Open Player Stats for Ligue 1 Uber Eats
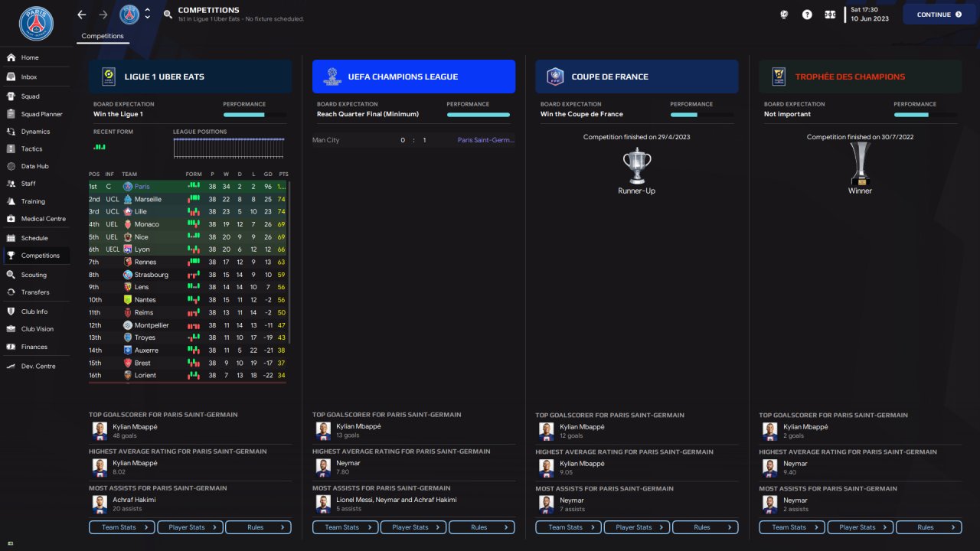This screenshot has height=551, width=980. [x=191, y=527]
